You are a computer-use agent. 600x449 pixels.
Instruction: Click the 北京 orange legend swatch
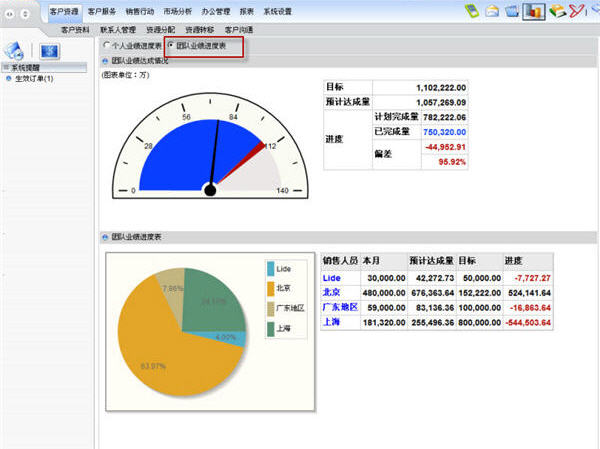tap(271, 289)
